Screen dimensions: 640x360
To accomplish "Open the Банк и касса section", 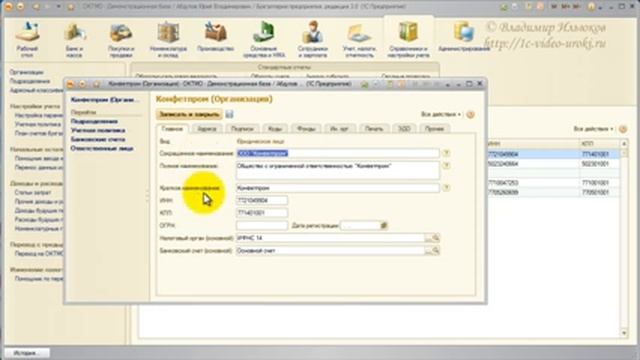I will click(74, 40).
